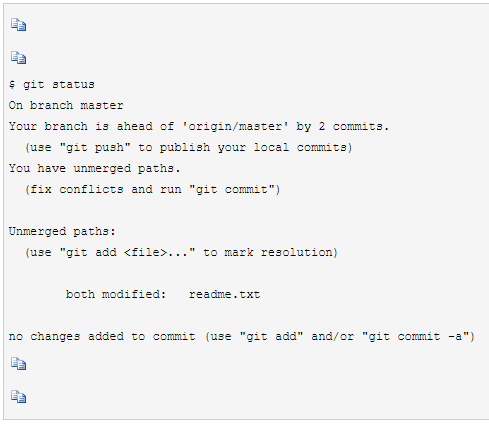Click 'no changes added to commit' text
Image resolution: width=489 pixels, height=424 pixels.
[x=102, y=337]
